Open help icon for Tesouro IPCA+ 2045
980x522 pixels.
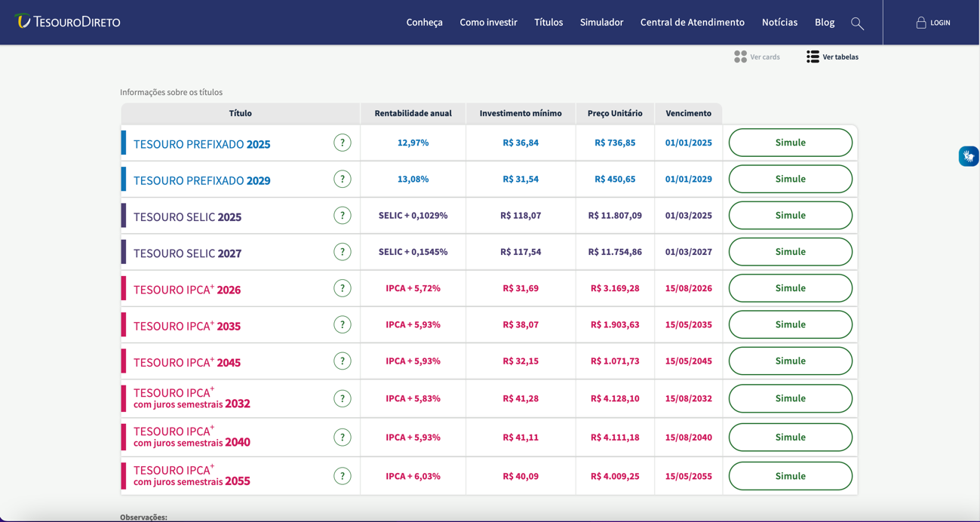(x=343, y=361)
